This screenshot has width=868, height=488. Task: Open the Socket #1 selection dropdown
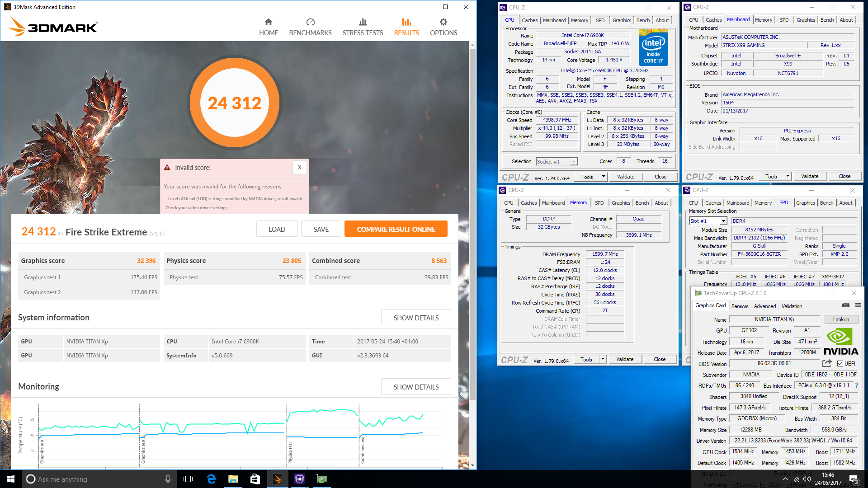(557, 162)
